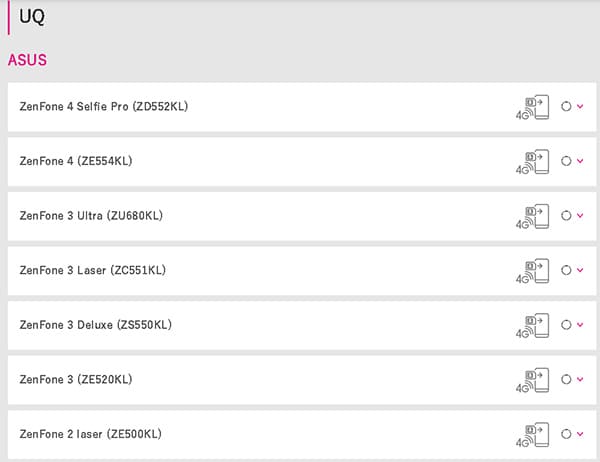Click the 4G SIM icon in ZenFone 3 (ZE520KL) row
The image size is (600, 462).
pyautogui.click(x=532, y=380)
